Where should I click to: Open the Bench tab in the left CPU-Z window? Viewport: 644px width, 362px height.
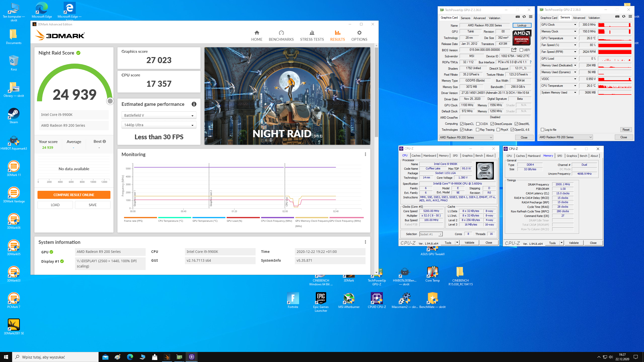point(479,156)
